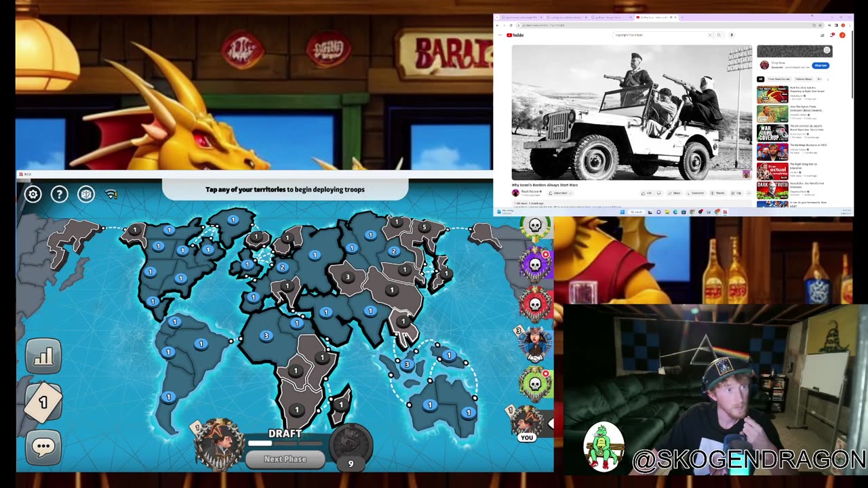Click the Napoleon commander portrait near DRAFT
This screenshot has width=868, height=488.
point(219,444)
